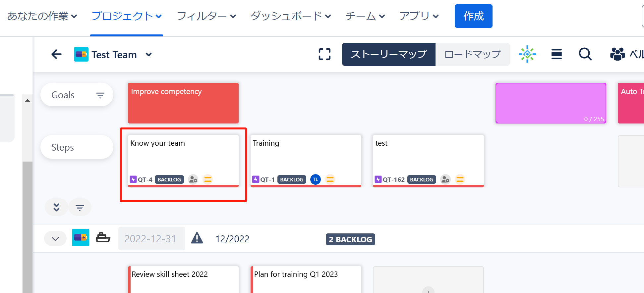Collapse all with the double chevron button
Screen dimensions: 644x293
[x=56, y=207]
